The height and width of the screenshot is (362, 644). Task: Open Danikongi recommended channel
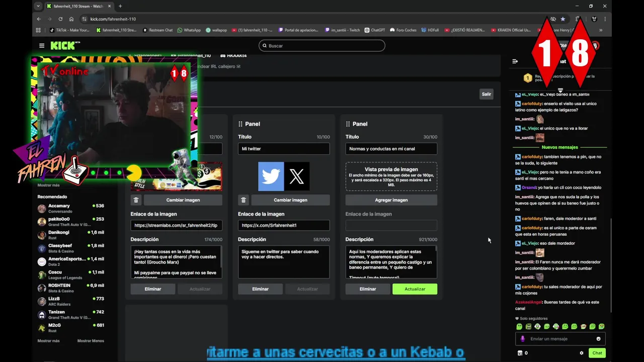click(x=71, y=235)
